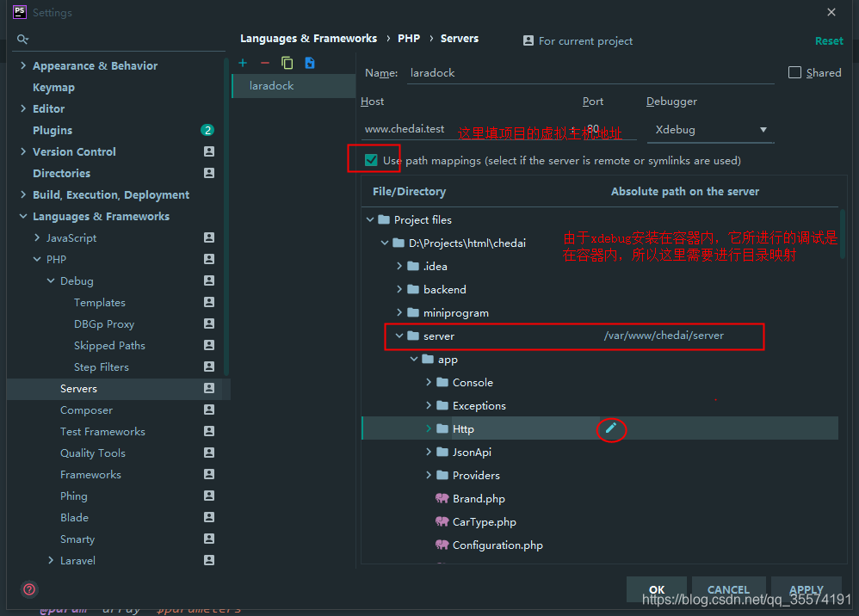Screen dimensions: 859x616
Task: Click the Host field www.chedai.test
Action: tap(466, 130)
